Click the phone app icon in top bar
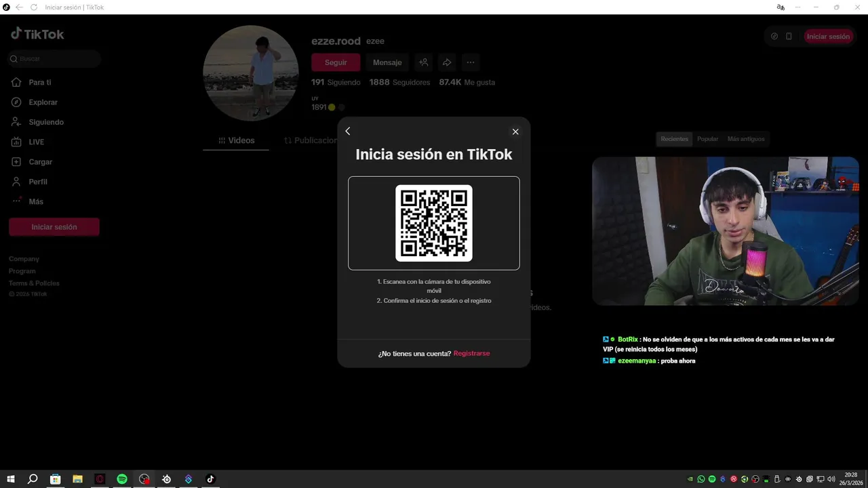The width and height of the screenshot is (868, 488). point(789,37)
